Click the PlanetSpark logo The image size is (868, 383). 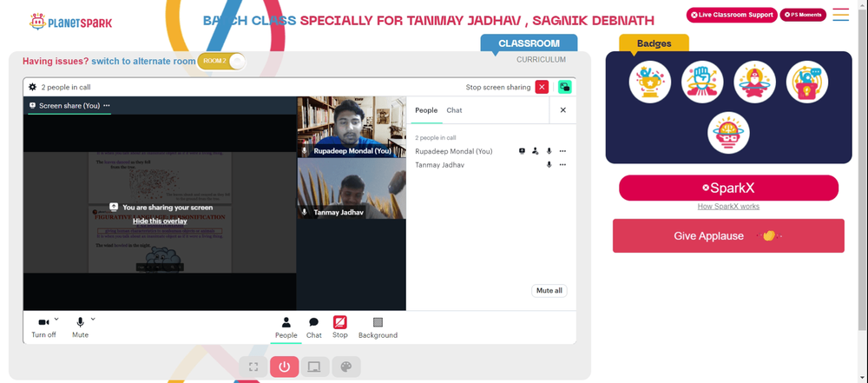point(71,23)
